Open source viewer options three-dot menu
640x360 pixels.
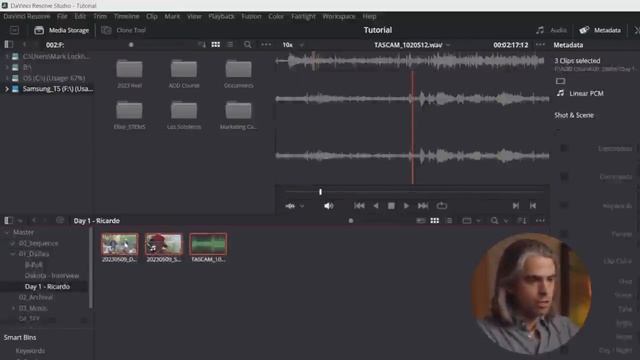pos(540,44)
